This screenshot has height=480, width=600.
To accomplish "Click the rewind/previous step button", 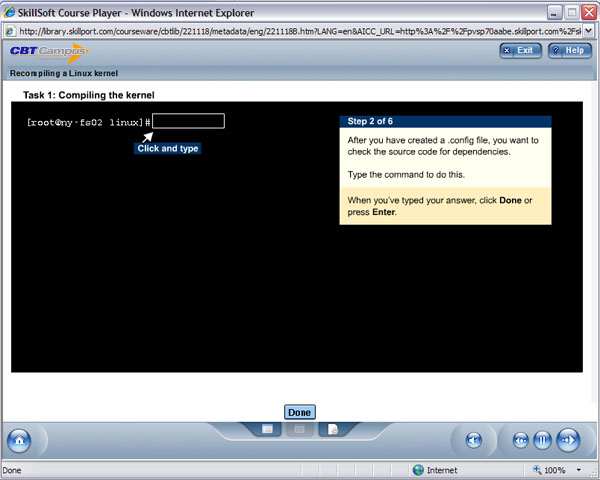I will click(520, 440).
